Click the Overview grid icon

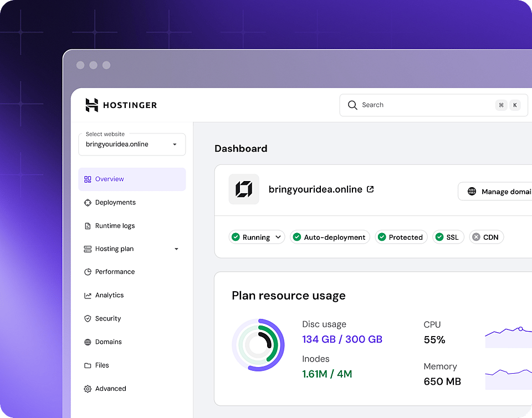click(x=88, y=179)
